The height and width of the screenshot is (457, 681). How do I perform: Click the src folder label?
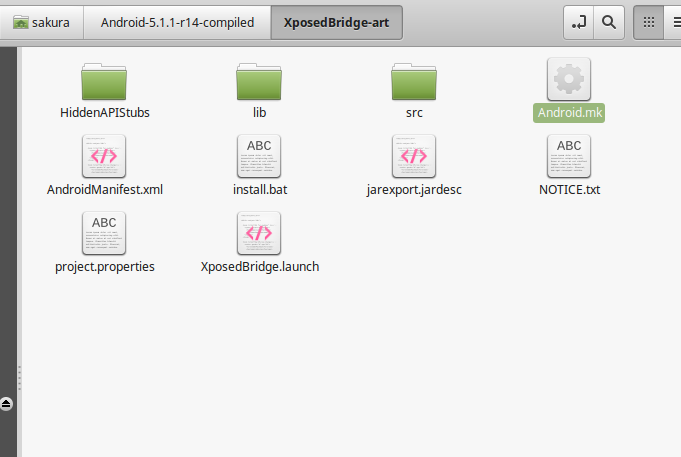click(x=414, y=113)
